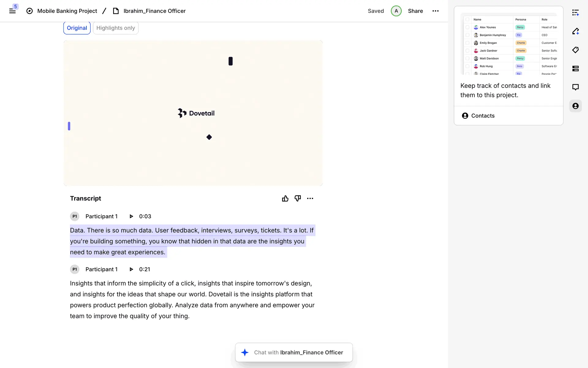Open document more options in header
588x368 pixels.
[x=435, y=11]
